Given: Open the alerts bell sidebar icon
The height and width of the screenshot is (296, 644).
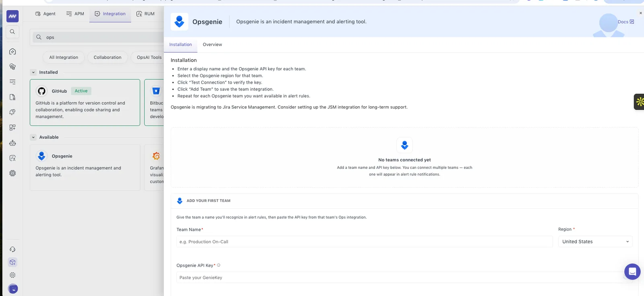Looking at the screenshot, I should pos(12,112).
